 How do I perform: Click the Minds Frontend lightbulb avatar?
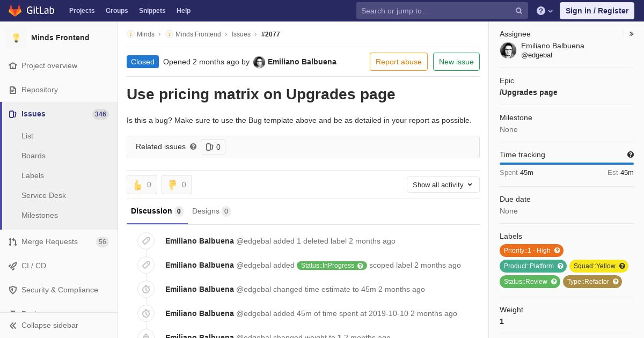click(x=16, y=38)
